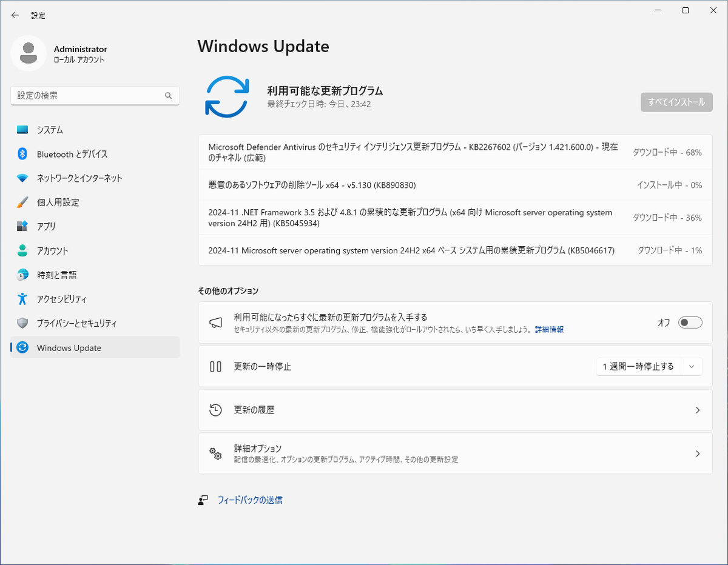This screenshot has height=565, width=728.
Task: Toggle the 利用可能になったらすぐに switch on
Action: coord(690,323)
